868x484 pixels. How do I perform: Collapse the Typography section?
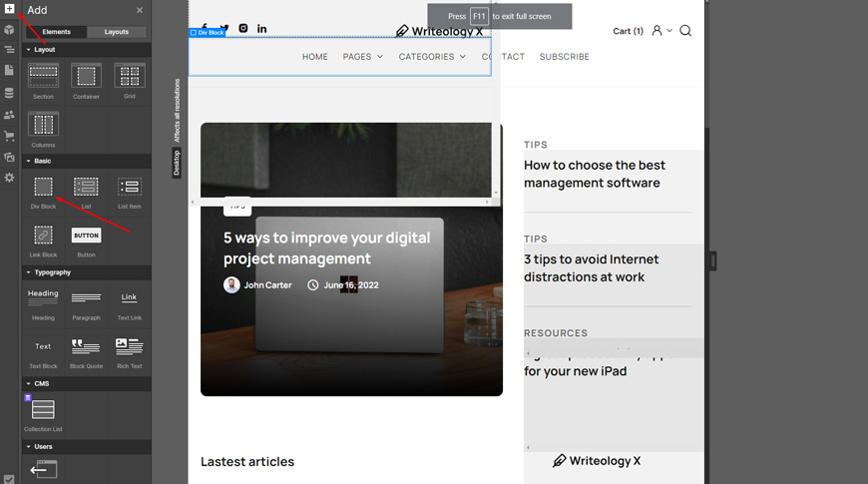pyautogui.click(x=87, y=271)
